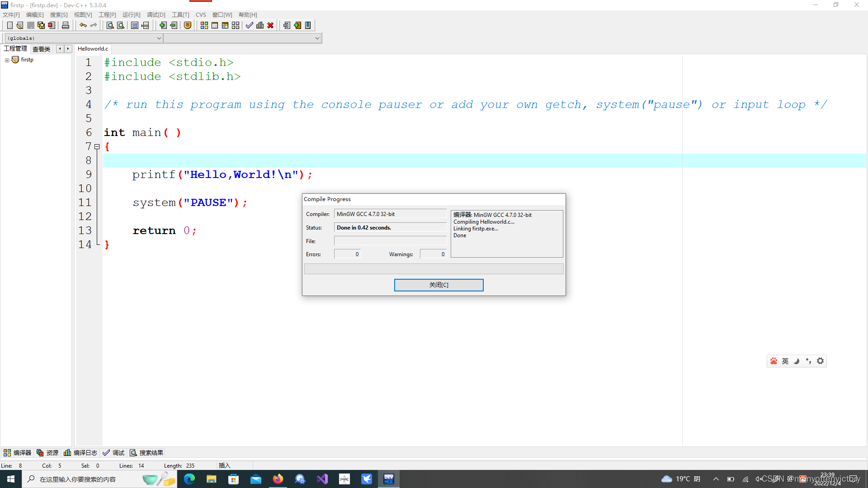The width and height of the screenshot is (868, 488).
Task: Click the New file icon
Action: click(x=9, y=25)
